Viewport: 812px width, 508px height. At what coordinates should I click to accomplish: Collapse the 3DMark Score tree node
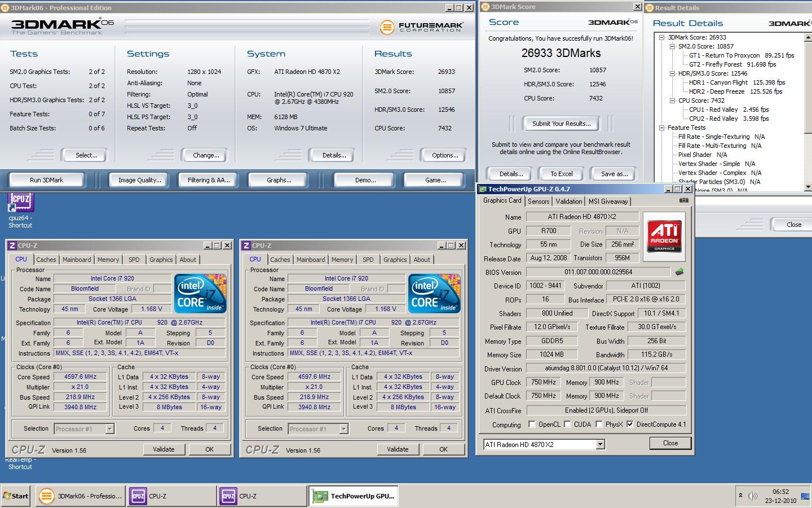click(x=662, y=37)
